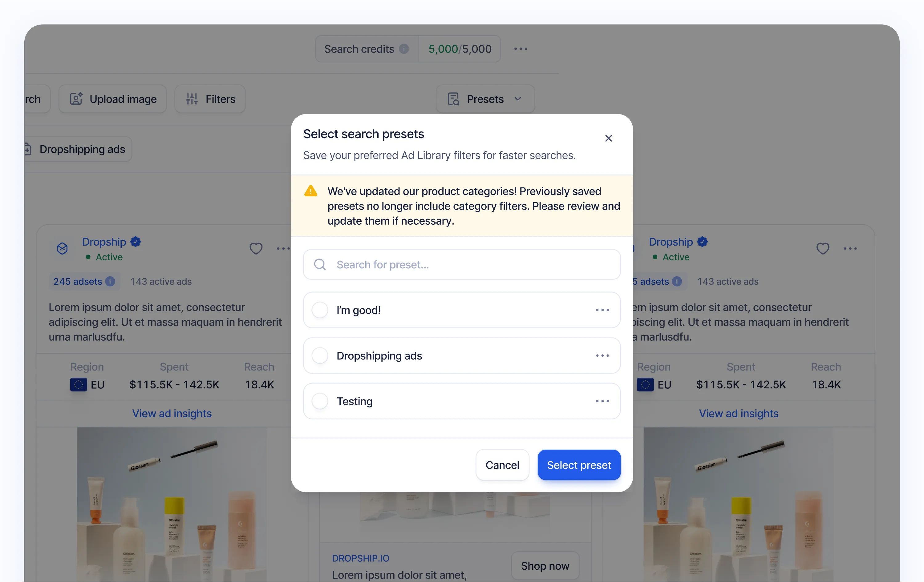Open the three-dot menu beside search credits
The image size is (924, 582).
tap(520, 49)
